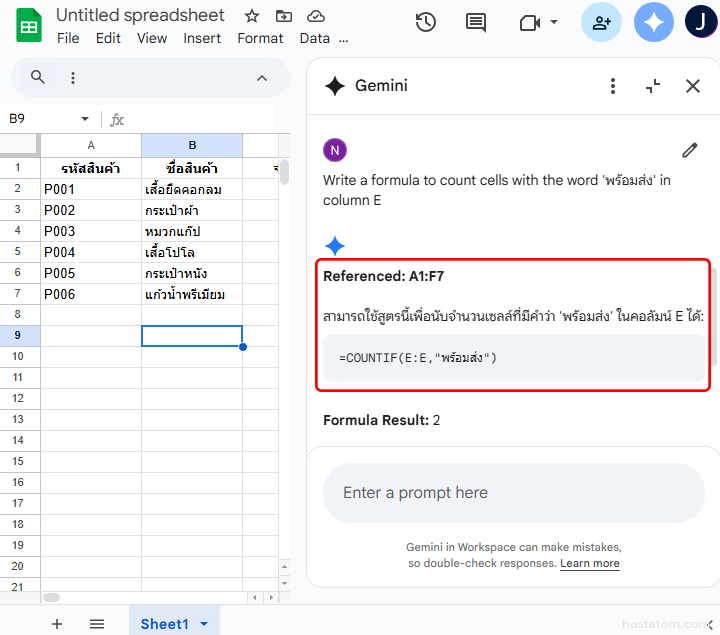The height and width of the screenshot is (635, 720).
Task: Edit the prompt with pencil icon
Action: [x=689, y=150]
